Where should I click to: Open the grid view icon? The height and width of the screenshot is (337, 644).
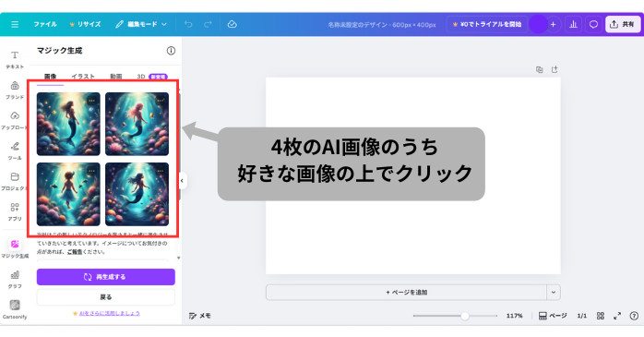pos(601,316)
